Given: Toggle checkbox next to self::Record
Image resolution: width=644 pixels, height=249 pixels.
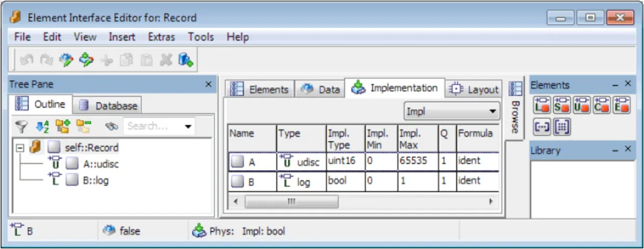Looking at the screenshot, I should point(53,148).
